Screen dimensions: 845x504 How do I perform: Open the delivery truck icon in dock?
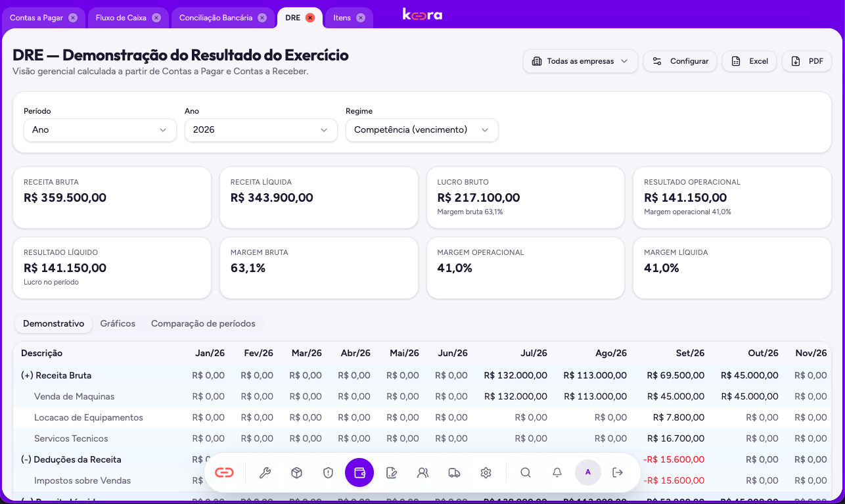[x=454, y=472]
